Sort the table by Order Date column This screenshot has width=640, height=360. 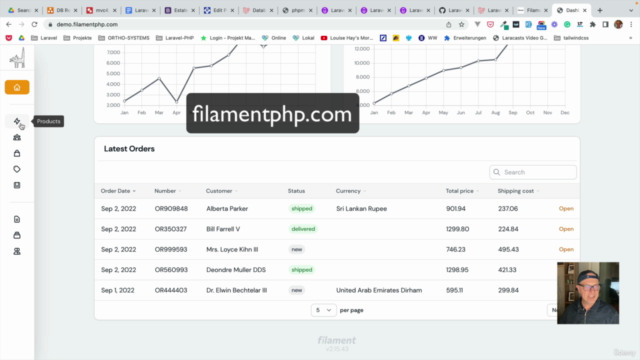click(x=118, y=191)
